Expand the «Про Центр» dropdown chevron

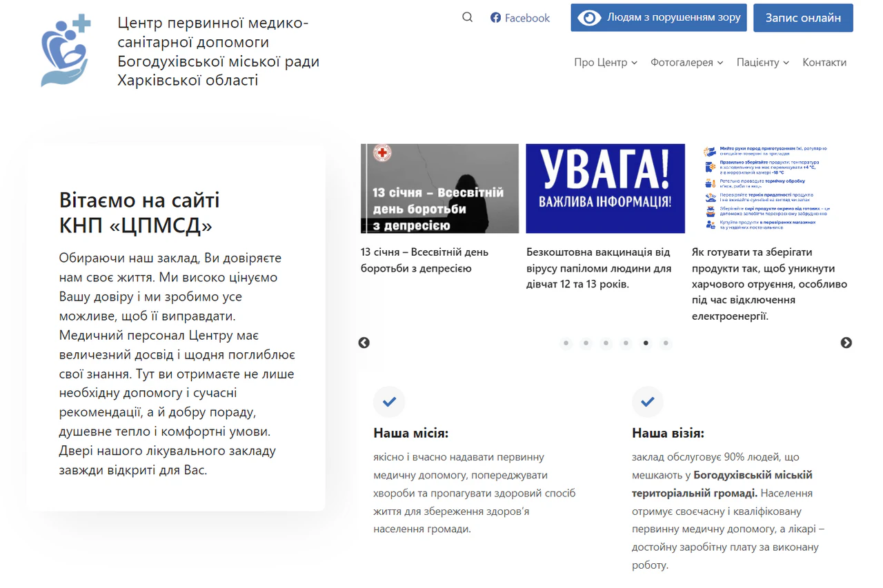click(635, 63)
